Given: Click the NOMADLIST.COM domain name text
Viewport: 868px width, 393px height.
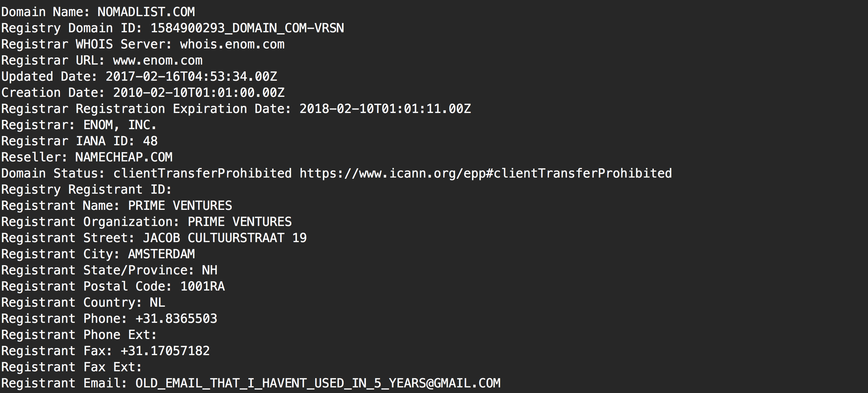Looking at the screenshot, I should click(x=146, y=12).
